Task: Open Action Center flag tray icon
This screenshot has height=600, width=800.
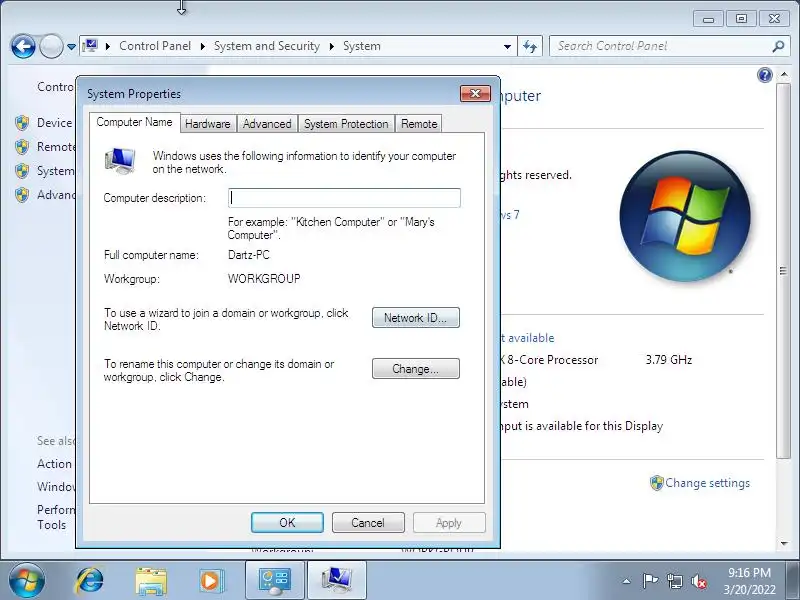Action: coord(649,581)
